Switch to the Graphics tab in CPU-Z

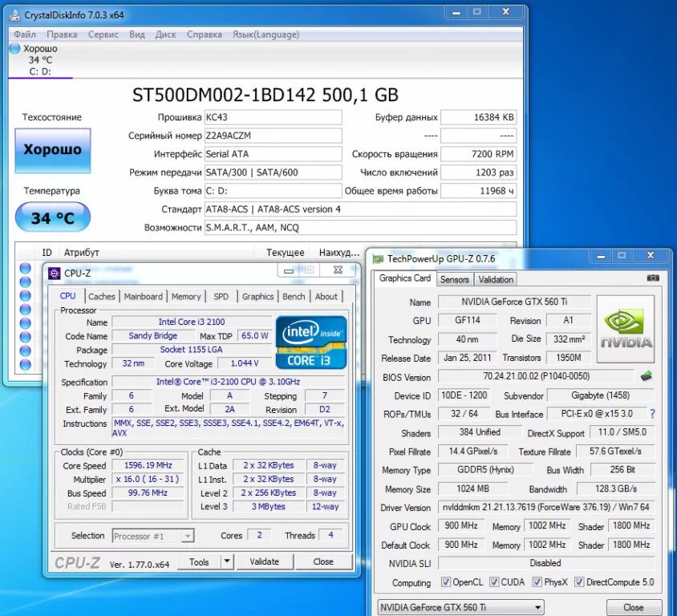tap(257, 297)
